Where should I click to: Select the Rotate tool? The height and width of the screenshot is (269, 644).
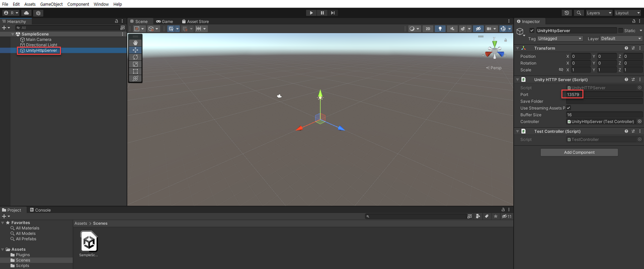[x=135, y=57]
